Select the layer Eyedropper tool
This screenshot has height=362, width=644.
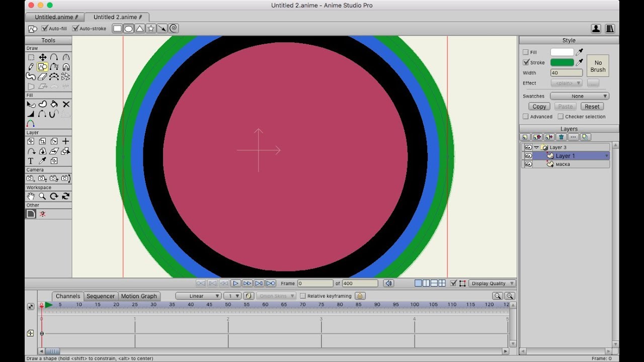pyautogui.click(x=43, y=161)
